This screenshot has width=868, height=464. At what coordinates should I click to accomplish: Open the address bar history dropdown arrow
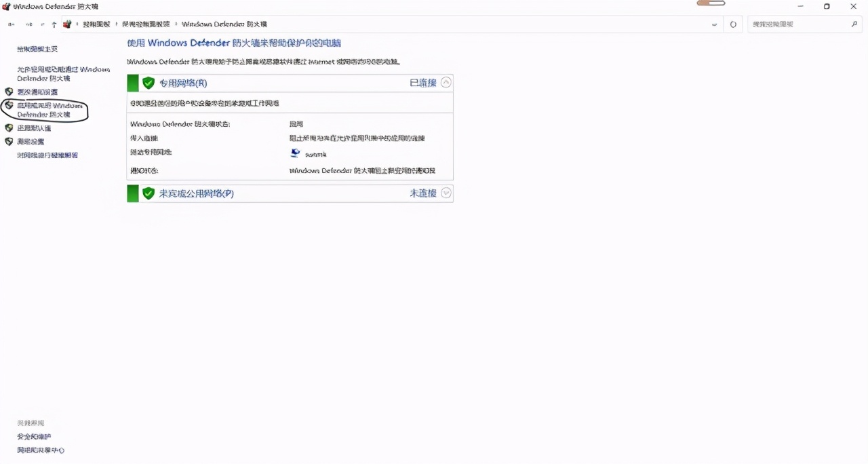click(x=714, y=24)
